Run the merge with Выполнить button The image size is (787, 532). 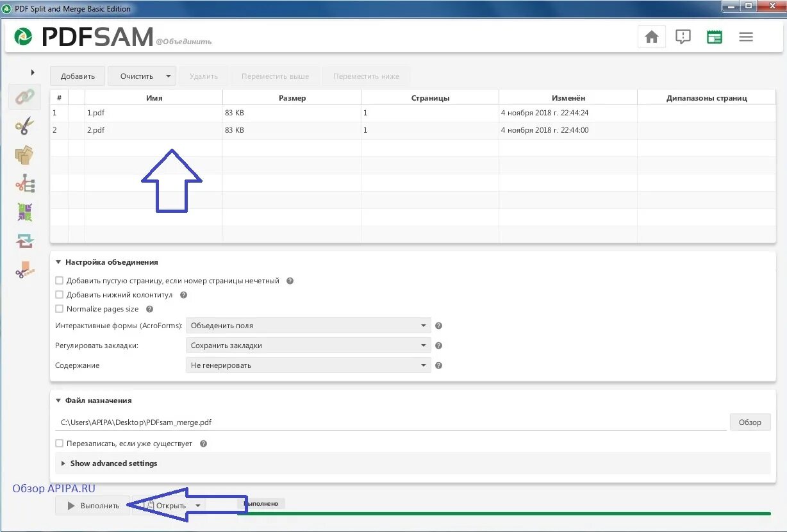pos(93,506)
